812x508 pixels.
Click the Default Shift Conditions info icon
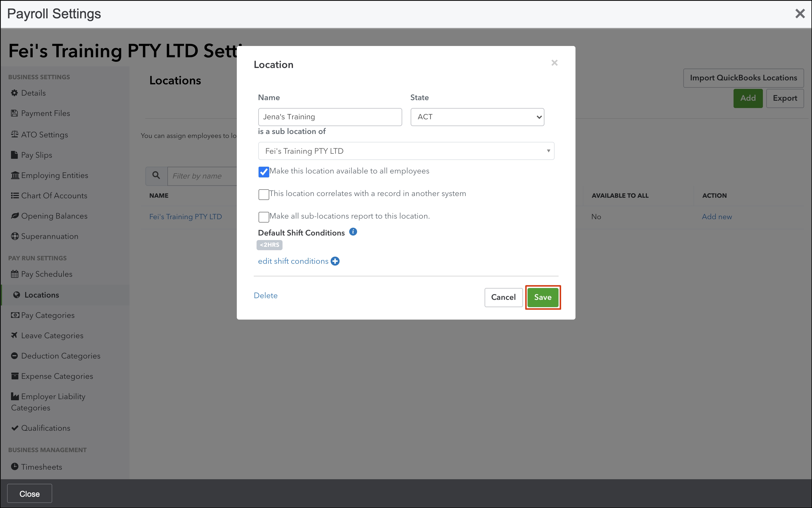point(353,232)
